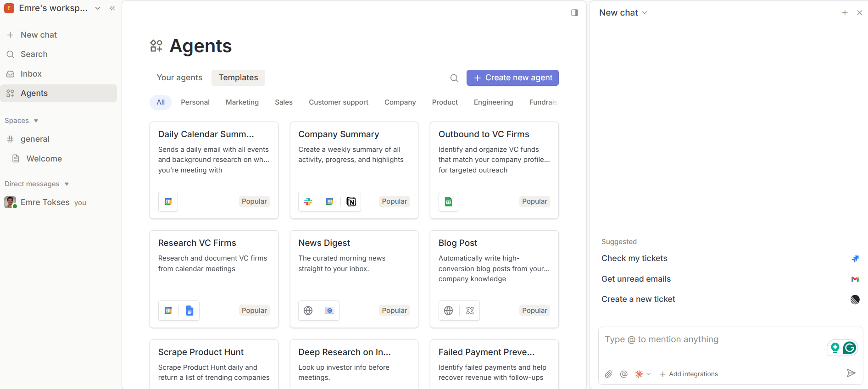Click Create new agent button
Viewport: 868px width, 389px height.
click(512, 78)
